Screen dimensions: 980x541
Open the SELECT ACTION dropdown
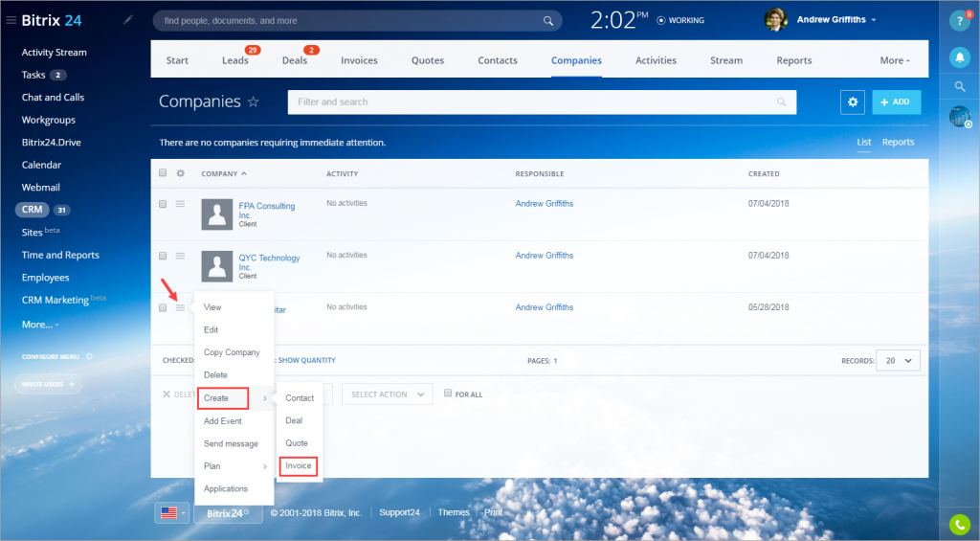click(387, 394)
